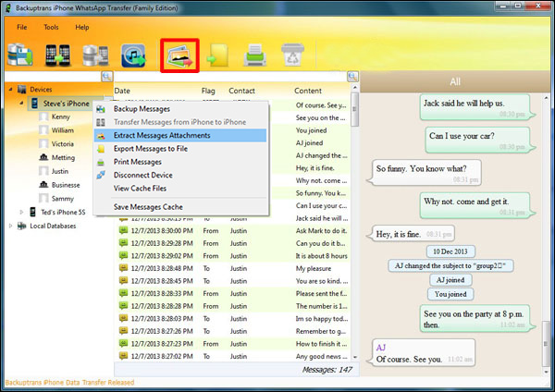Image resolution: width=555 pixels, height=392 pixels.
Task: Select the Victoria contact in tree
Action: (x=63, y=144)
